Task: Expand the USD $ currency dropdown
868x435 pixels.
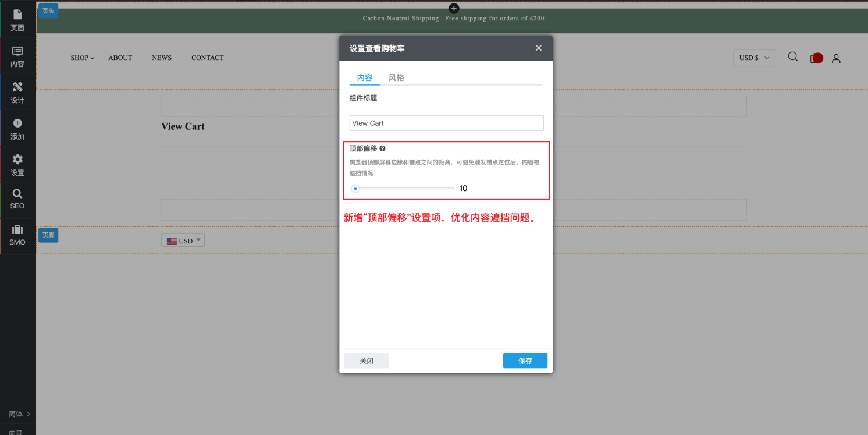Action: pyautogui.click(x=754, y=58)
